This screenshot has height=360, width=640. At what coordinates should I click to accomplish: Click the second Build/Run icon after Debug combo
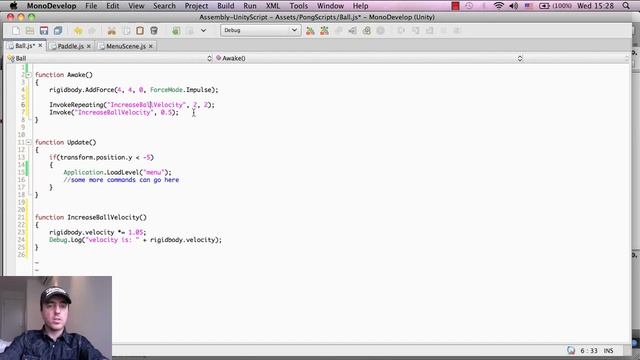[x=324, y=31]
